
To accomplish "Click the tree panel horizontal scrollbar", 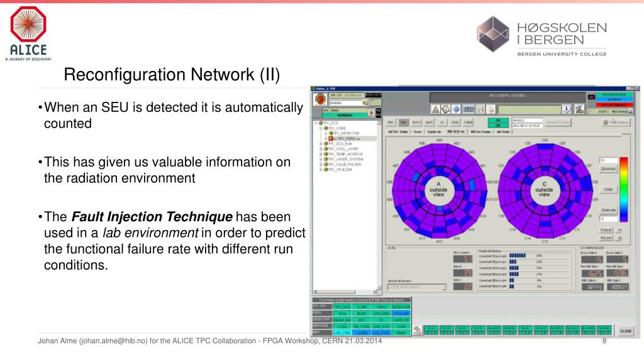I will click(x=345, y=292).
